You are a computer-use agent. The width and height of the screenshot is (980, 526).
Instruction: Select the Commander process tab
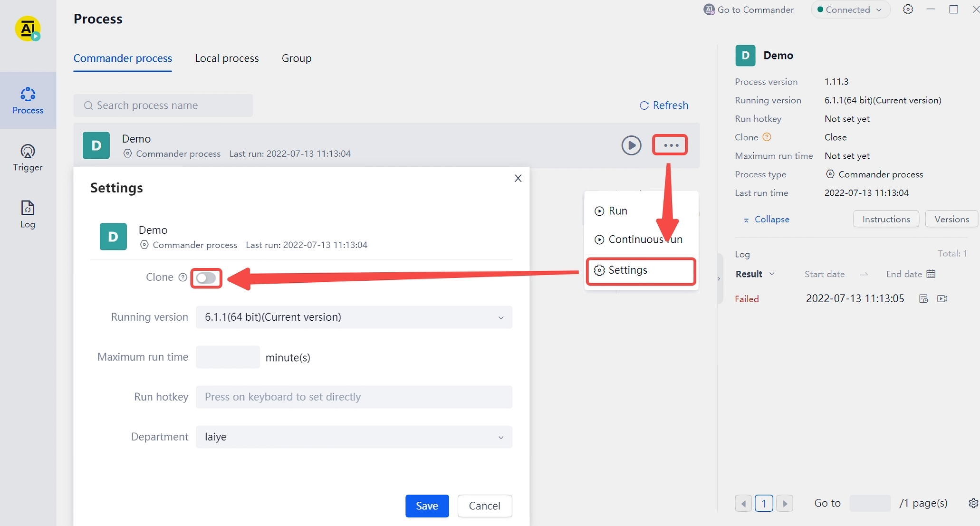[x=123, y=57]
